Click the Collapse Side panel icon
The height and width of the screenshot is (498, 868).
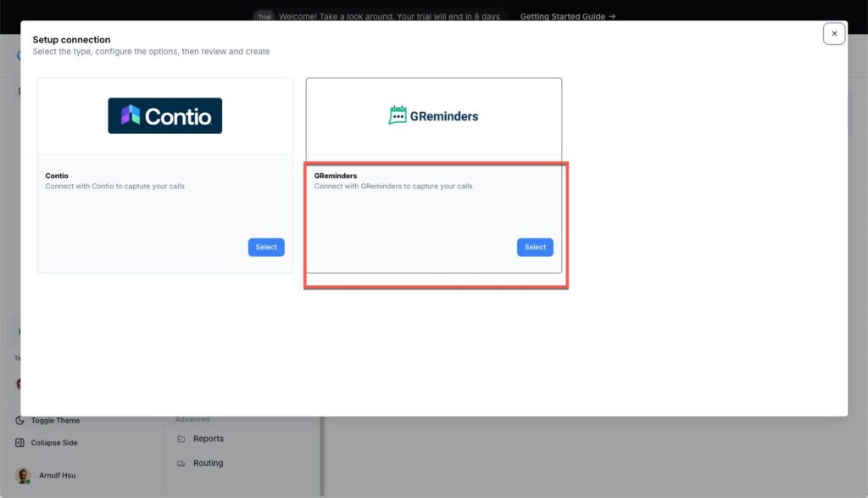tap(19, 443)
